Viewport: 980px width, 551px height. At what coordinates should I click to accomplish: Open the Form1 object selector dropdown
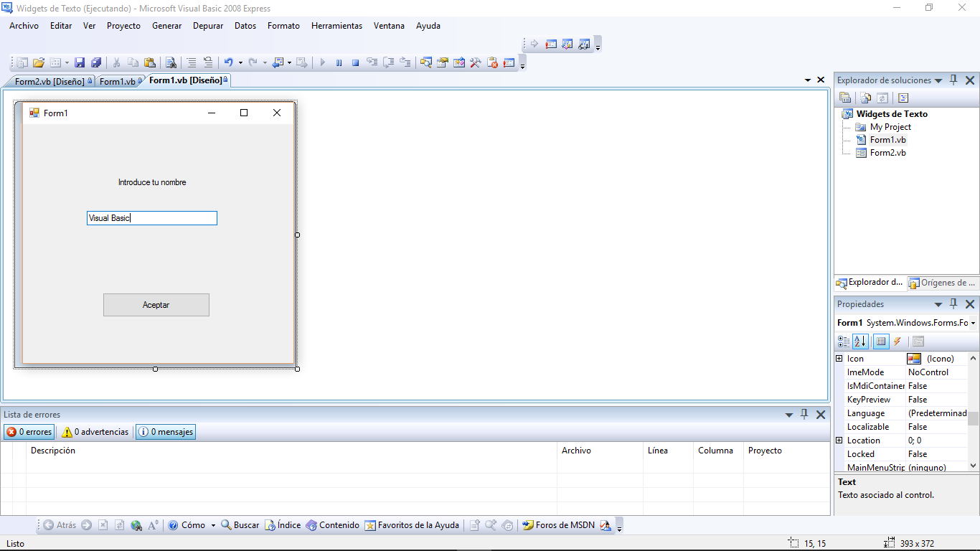pyautogui.click(x=973, y=323)
